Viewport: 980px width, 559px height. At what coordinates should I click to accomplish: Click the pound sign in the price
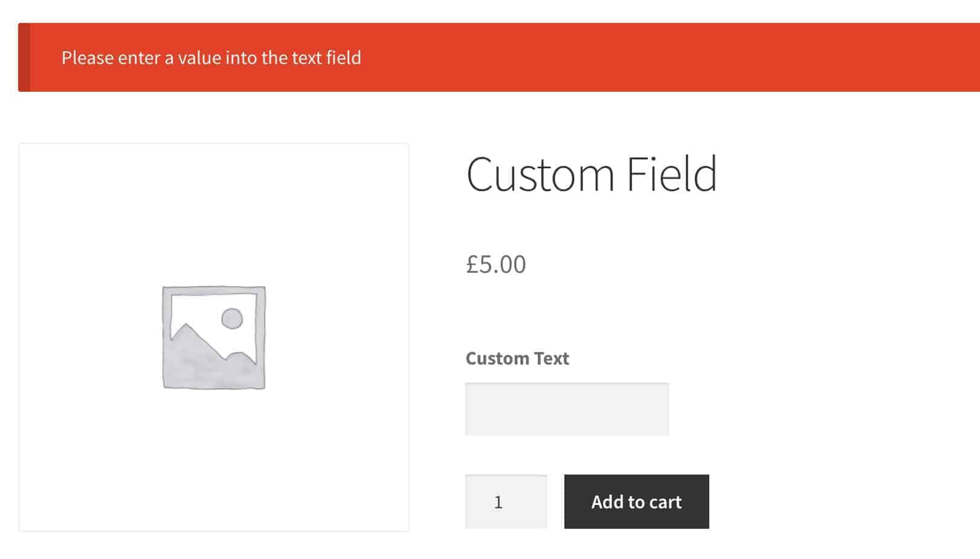pos(472,264)
